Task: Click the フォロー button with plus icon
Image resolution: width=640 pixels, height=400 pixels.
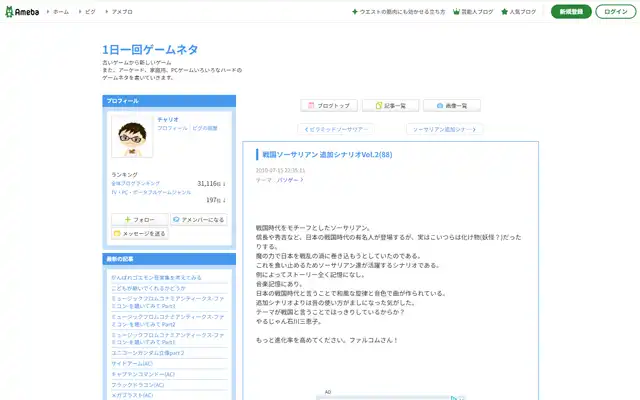Action: tap(140, 220)
